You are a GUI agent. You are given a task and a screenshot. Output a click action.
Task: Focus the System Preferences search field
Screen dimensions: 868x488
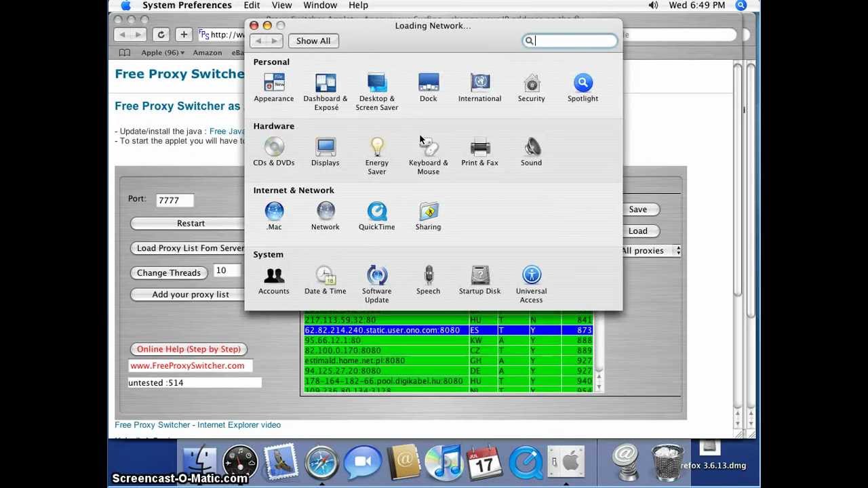tap(570, 41)
